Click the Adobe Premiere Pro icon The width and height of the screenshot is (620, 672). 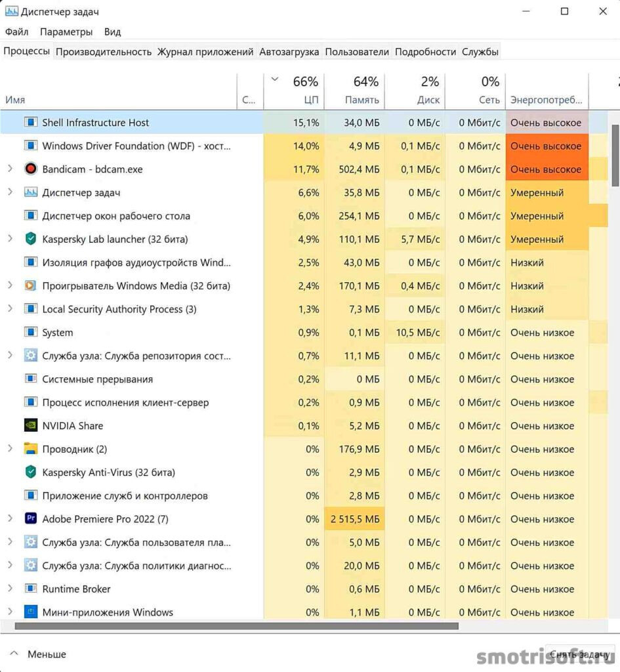[x=30, y=518]
